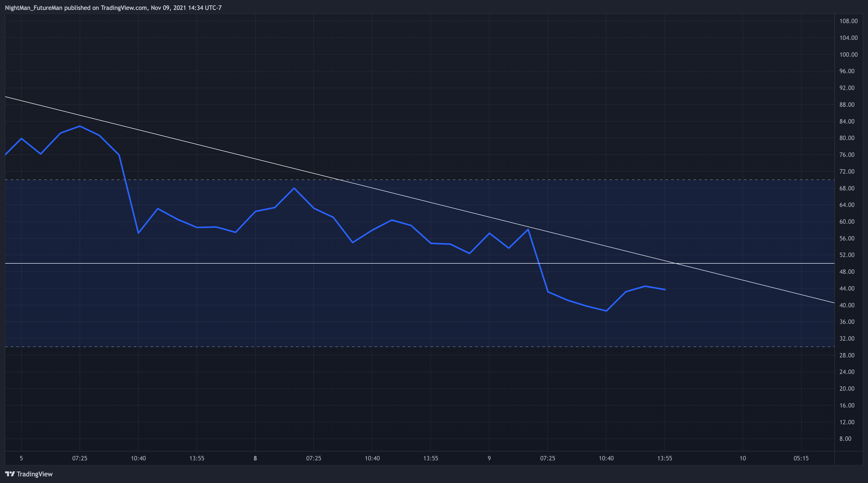Click the 104.00 price axis label
The image size is (868, 483).
(x=848, y=38)
